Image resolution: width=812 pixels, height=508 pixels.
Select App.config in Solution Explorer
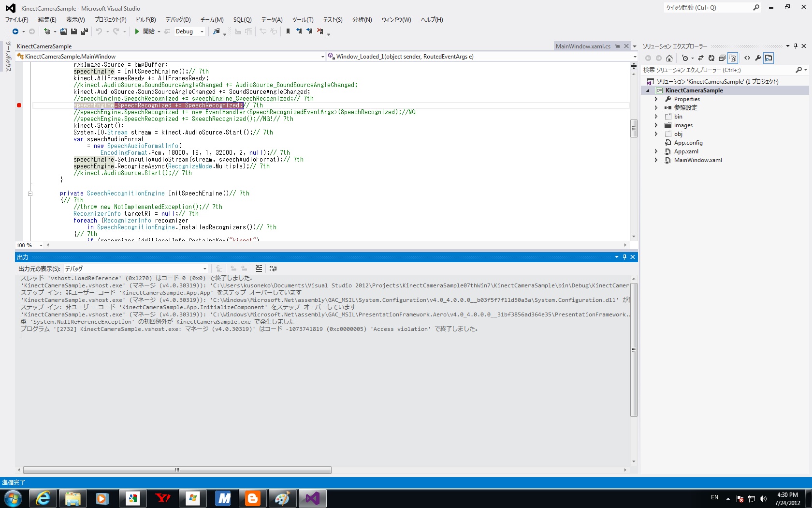688,143
